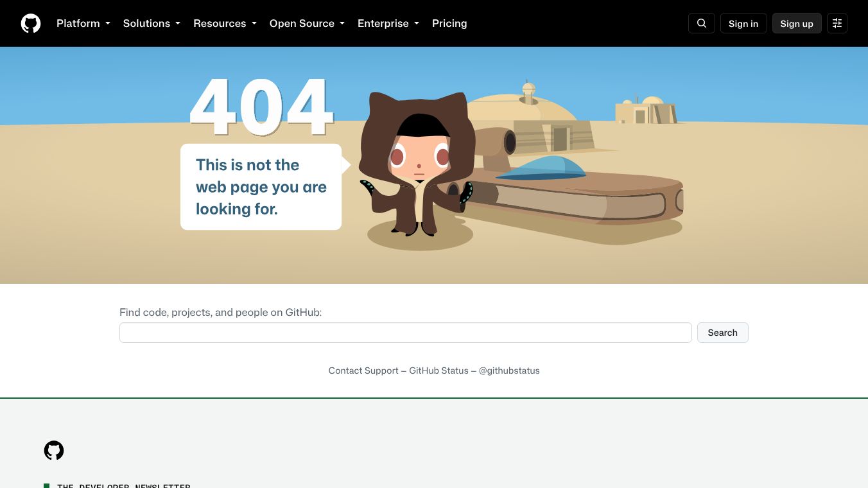Image resolution: width=868 pixels, height=488 pixels.
Task: Click the GitHub logo in the header
Action: [31, 24]
